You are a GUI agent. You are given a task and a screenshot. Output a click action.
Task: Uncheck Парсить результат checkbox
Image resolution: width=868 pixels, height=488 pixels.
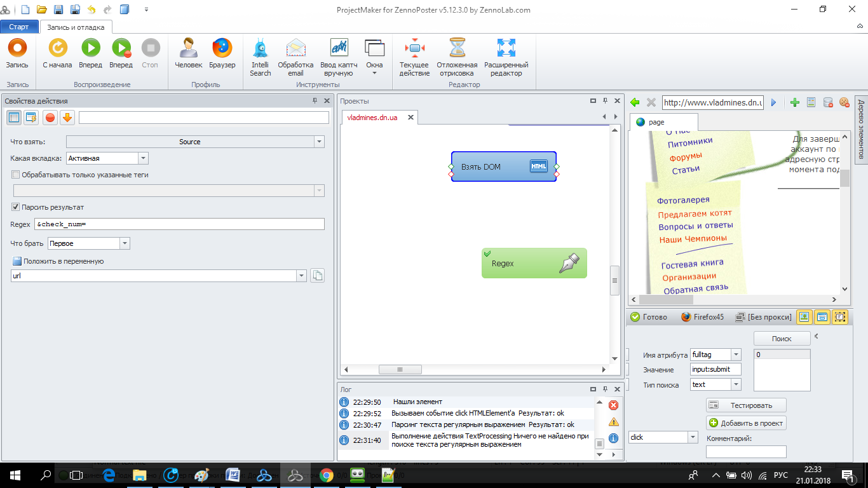coord(16,207)
